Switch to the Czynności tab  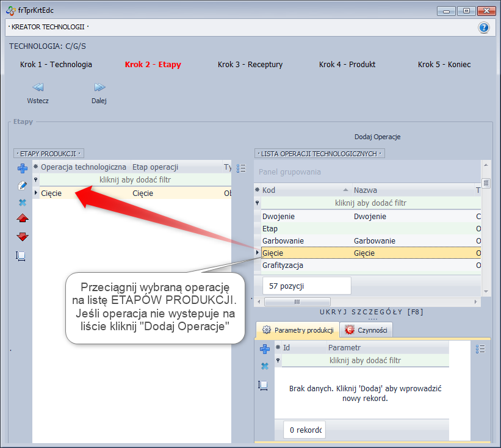[x=366, y=330]
